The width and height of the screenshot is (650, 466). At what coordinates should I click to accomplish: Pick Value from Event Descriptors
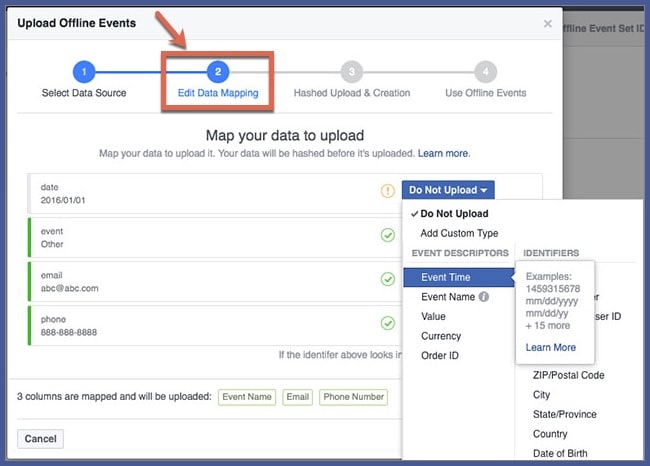coord(433,316)
